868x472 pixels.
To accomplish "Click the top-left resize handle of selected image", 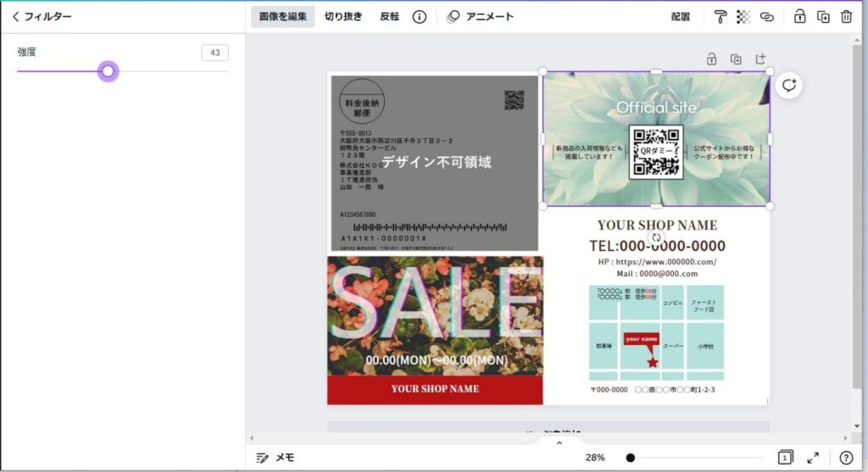I will 543,71.
